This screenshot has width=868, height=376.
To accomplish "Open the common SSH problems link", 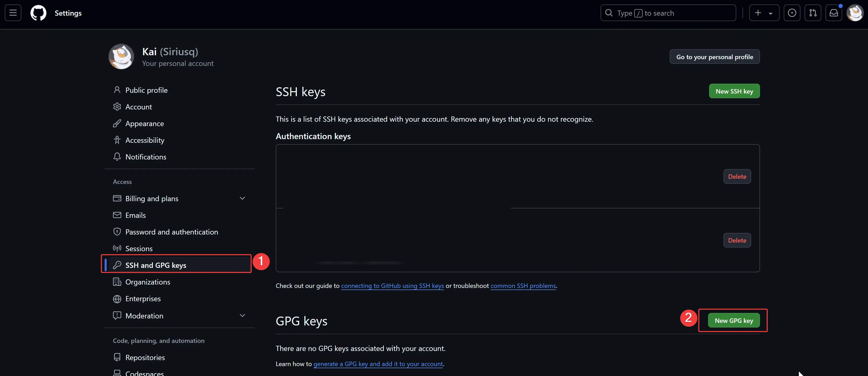I will coord(523,285).
